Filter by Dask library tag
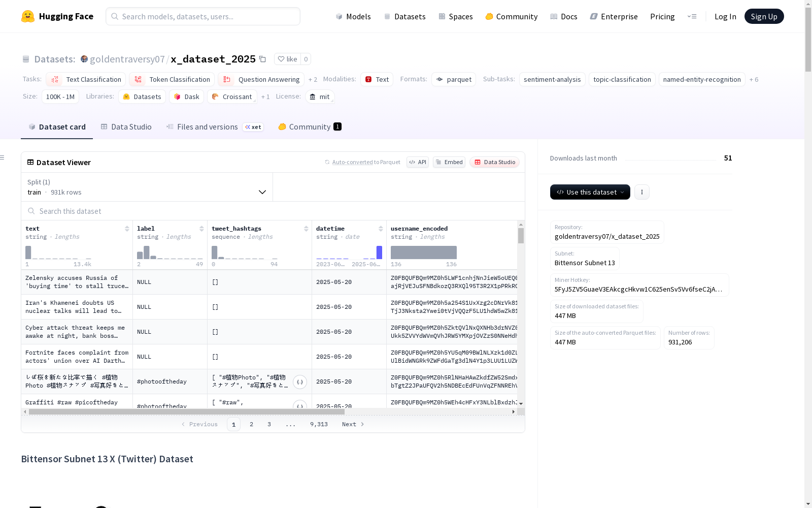Image resolution: width=812 pixels, height=508 pixels. pyautogui.click(x=186, y=97)
